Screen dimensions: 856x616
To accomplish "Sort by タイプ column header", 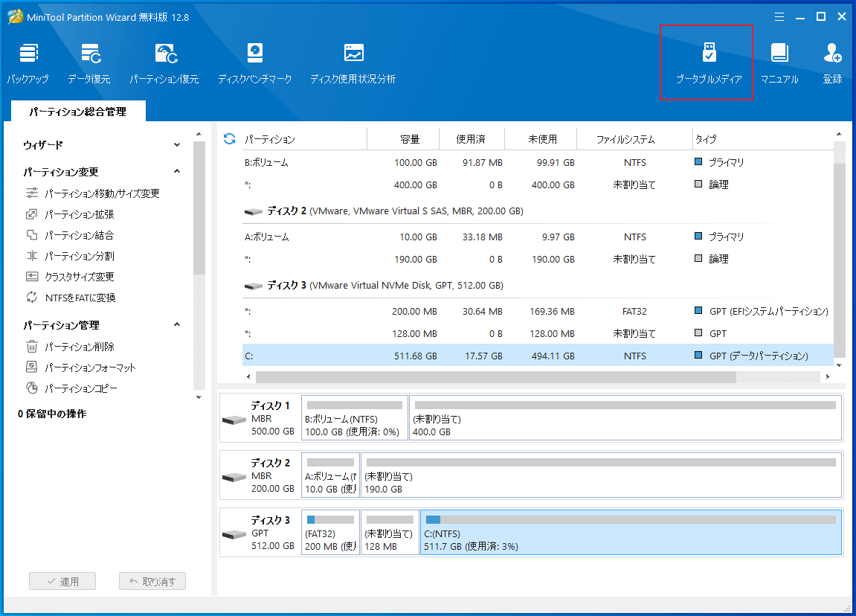I will 762,138.
